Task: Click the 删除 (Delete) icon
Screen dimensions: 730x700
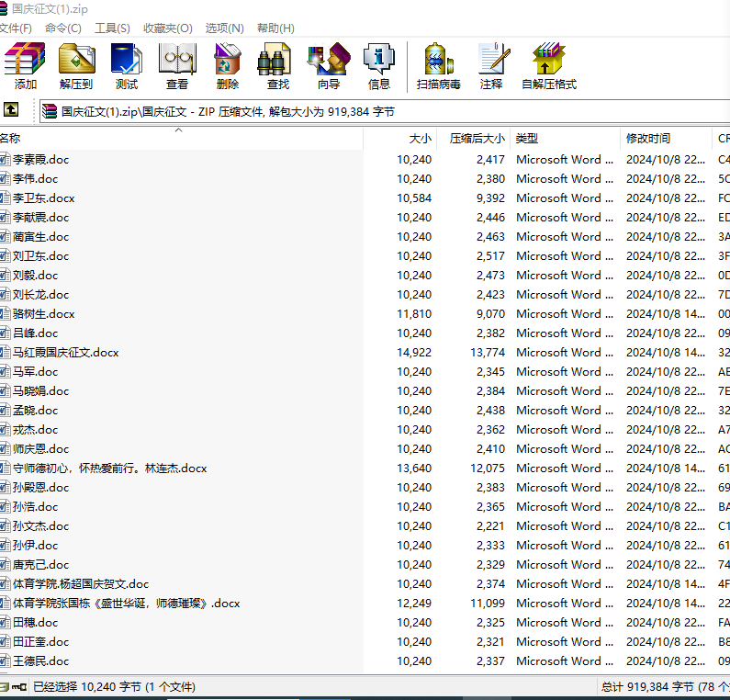Action: [227, 65]
